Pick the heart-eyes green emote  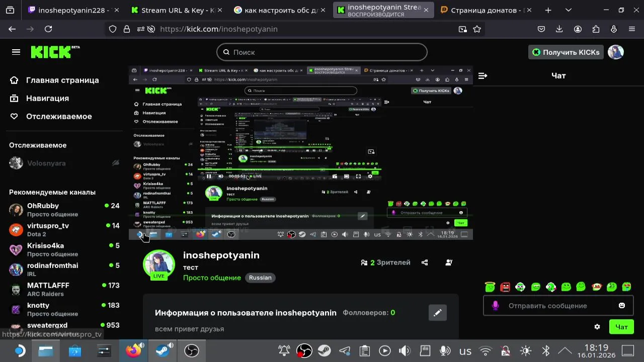pyautogui.click(x=626, y=287)
